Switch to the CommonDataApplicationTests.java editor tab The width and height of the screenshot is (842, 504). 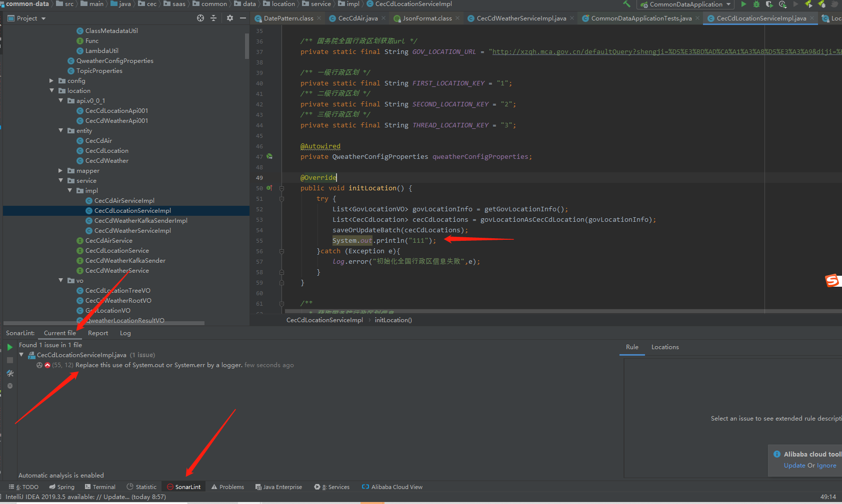click(x=641, y=18)
